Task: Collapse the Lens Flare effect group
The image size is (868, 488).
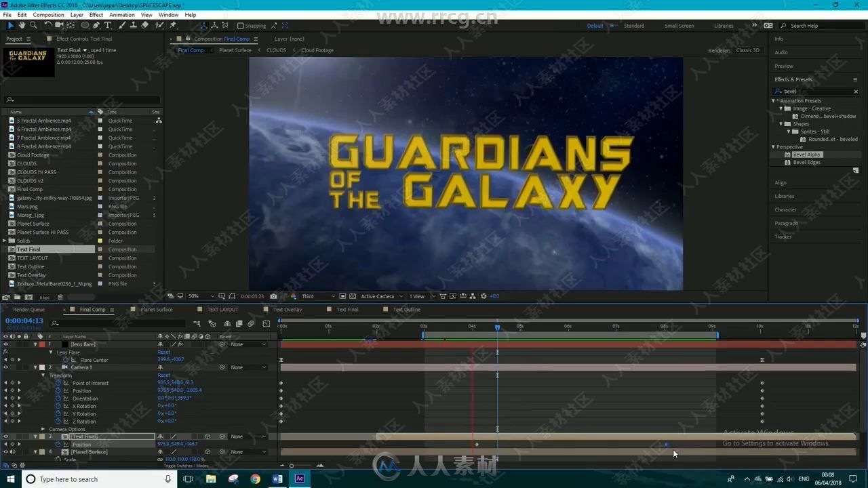Action: point(50,352)
